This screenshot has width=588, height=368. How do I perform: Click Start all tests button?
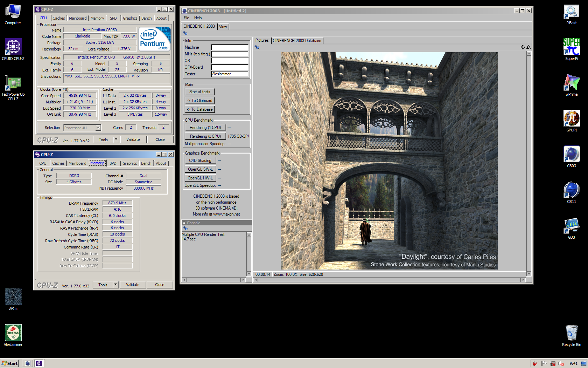pyautogui.click(x=200, y=92)
